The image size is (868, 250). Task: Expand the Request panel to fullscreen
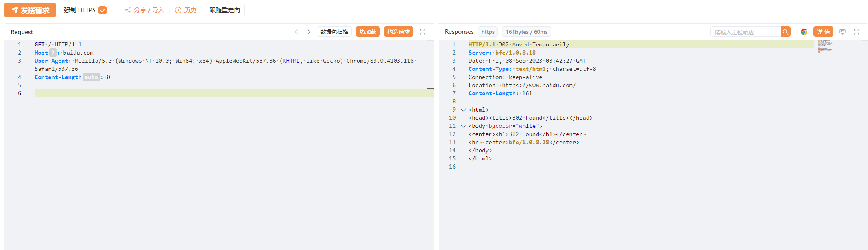pyautogui.click(x=423, y=32)
